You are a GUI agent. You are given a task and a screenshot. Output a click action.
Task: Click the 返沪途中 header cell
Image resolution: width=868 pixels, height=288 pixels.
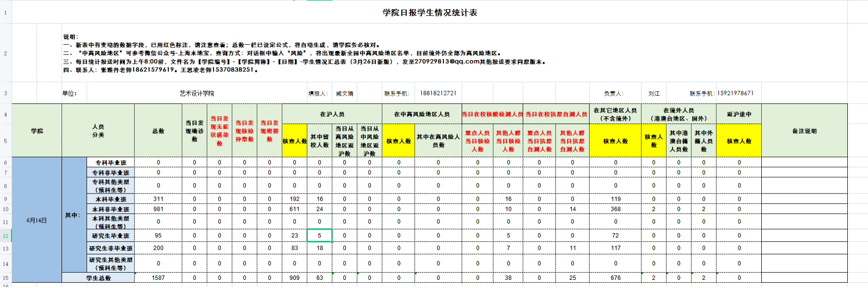pyautogui.click(x=739, y=114)
